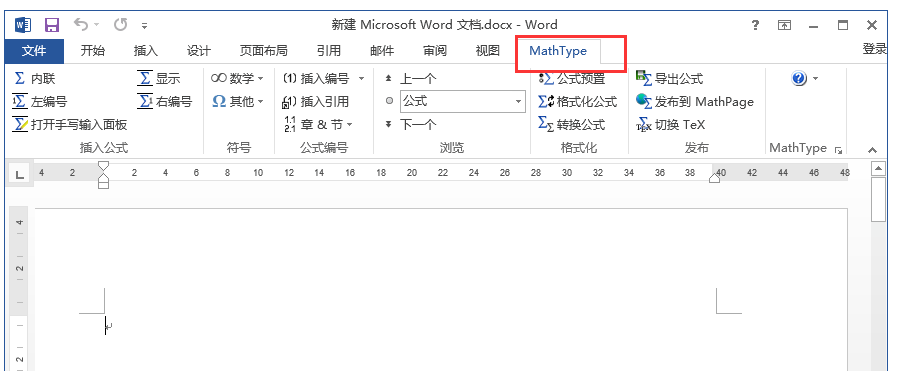Open the 插入编号 dropdown arrow
This screenshot has height=371, width=901.
pos(361,79)
